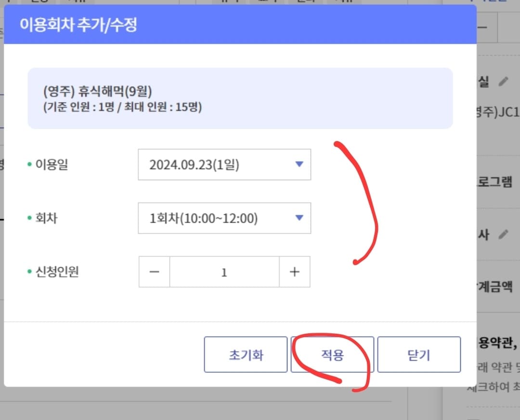Apply changes with the 적용 button
Viewport: 520px width, 420px height.
tap(332, 354)
